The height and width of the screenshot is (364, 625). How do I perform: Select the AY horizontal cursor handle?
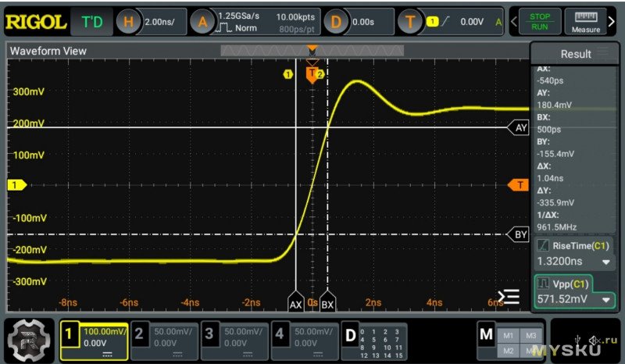click(520, 127)
